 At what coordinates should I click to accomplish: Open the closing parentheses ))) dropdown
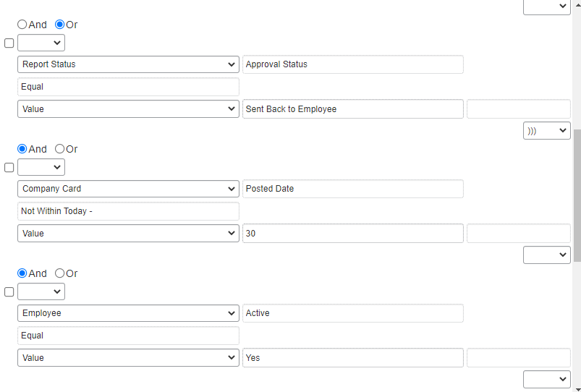[x=546, y=131]
